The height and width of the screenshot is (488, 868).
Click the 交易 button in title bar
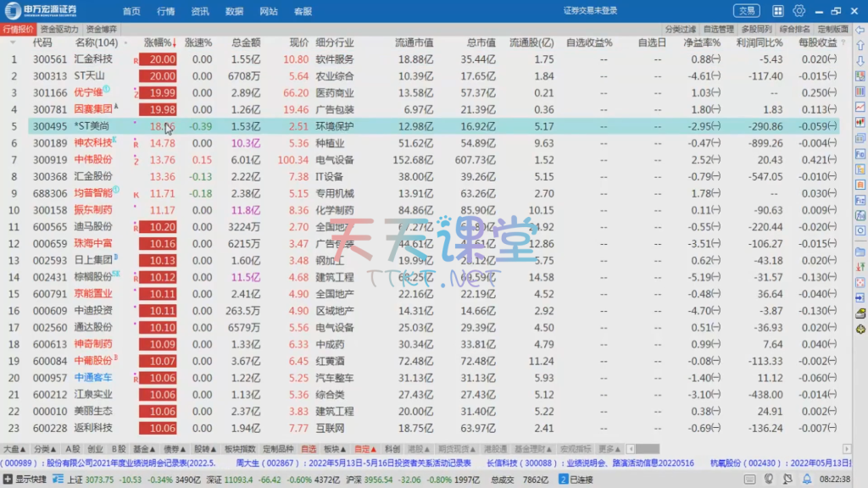(x=747, y=11)
